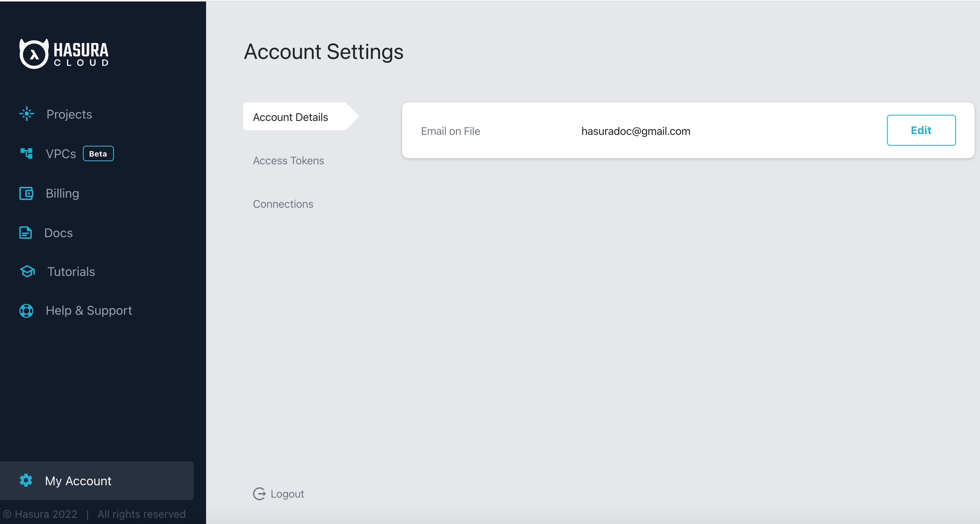
Task: Select the Help & Support navigation icon
Action: [x=26, y=310]
